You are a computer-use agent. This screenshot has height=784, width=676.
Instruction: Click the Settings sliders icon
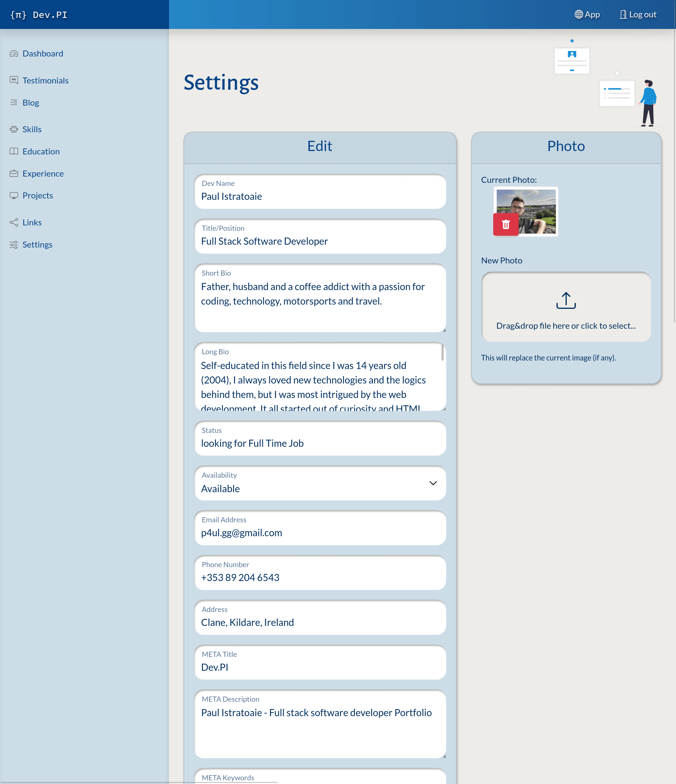(14, 245)
